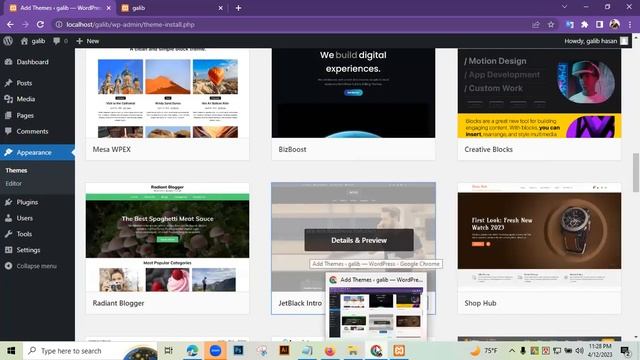The width and height of the screenshot is (640, 360).
Task: Open Howdy, galib hasan account menu
Action: click(596, 41)
